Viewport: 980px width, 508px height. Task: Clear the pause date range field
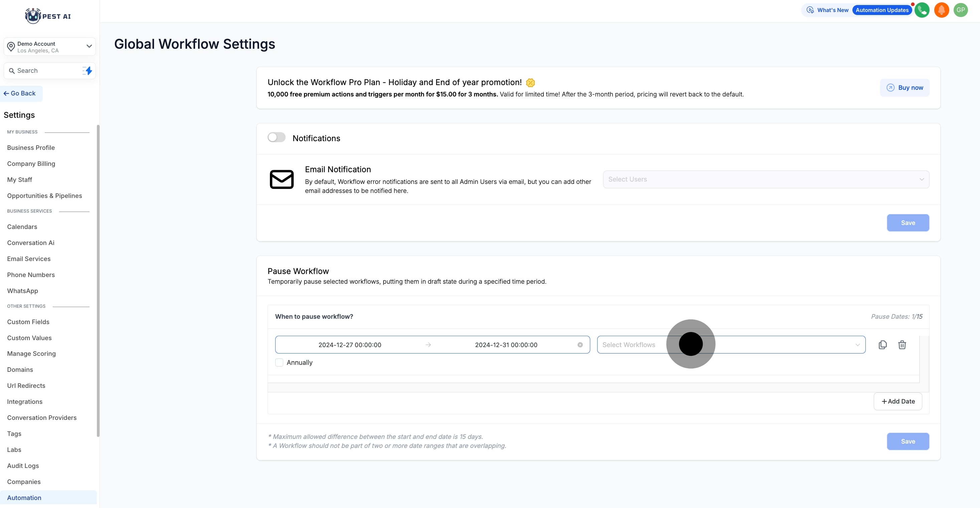tap(580, 344)
